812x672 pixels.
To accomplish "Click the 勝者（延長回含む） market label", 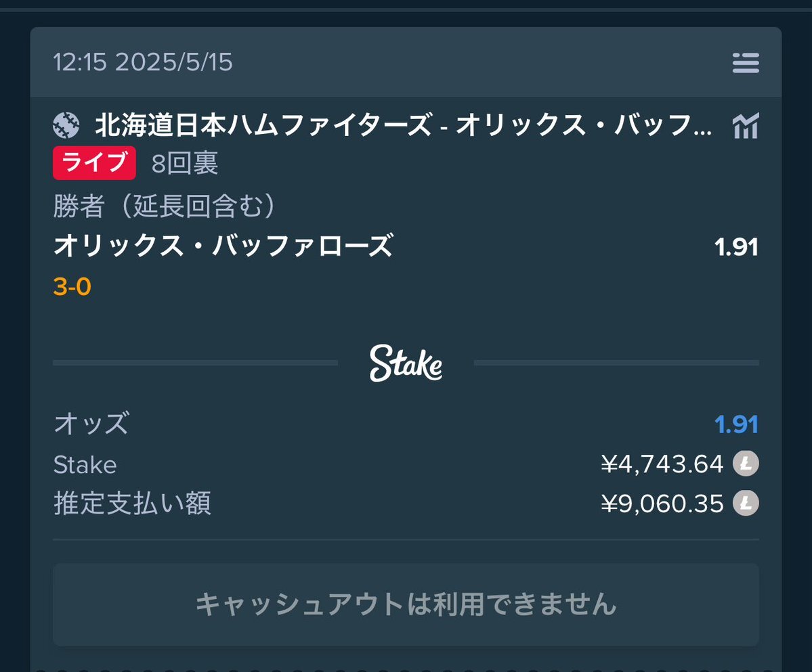I will pos(164,206).
